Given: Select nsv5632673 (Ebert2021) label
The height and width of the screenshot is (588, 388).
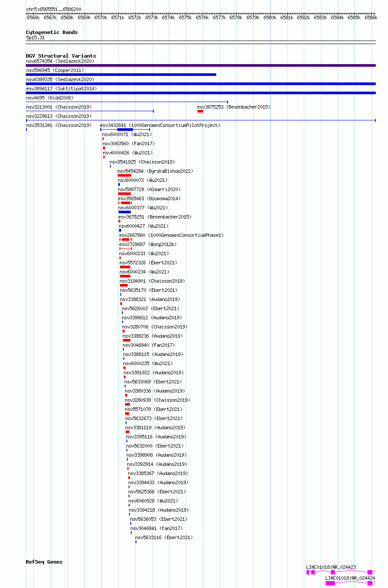Looking at the screenshot, I should coord(154,419).
